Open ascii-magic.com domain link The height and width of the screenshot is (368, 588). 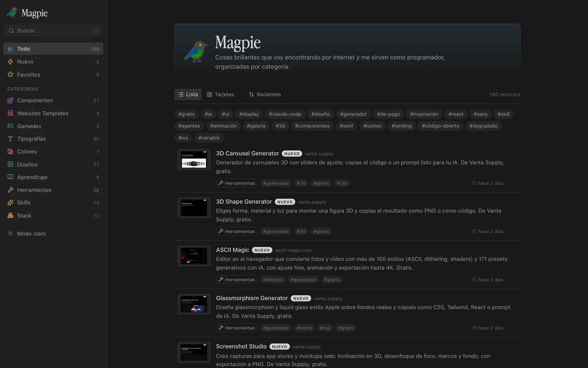(x=293, y=250)
